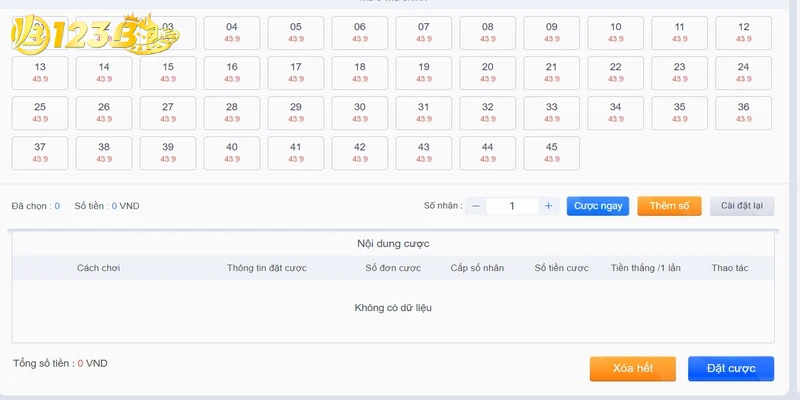Select number 12

coord(743,33)
